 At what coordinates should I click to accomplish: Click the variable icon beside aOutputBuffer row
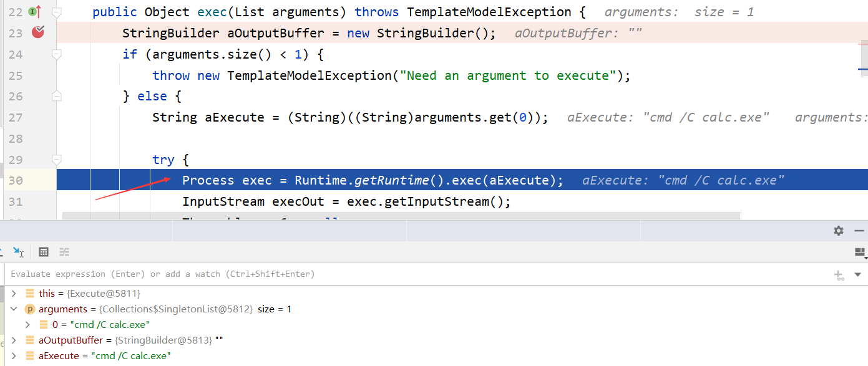click(x=30, y=340)
